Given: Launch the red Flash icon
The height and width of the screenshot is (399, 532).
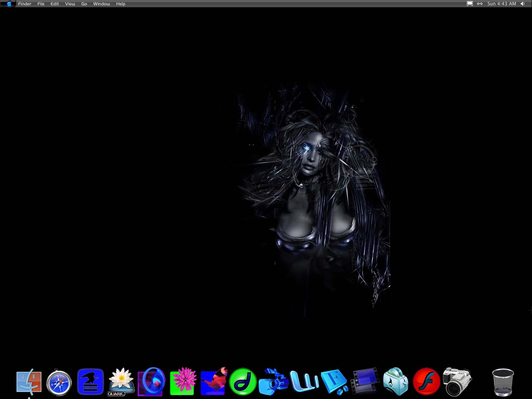Looking at the screenshot, I should (x=426, y=382).
